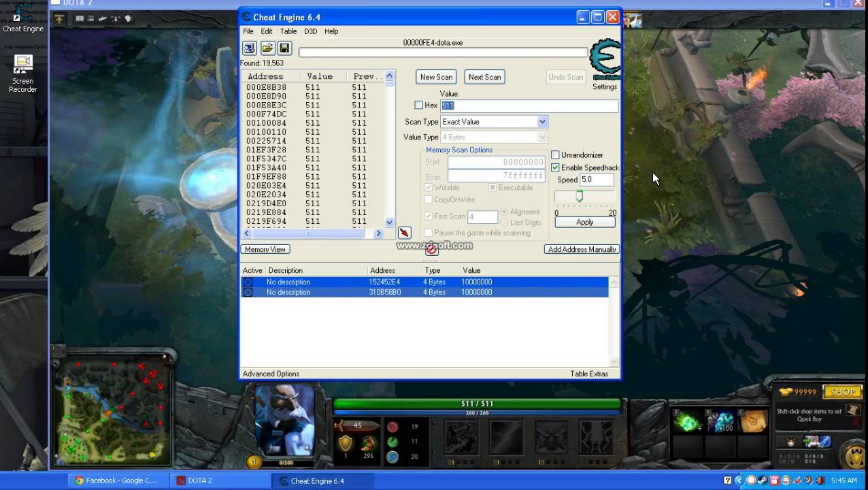The image size is (868, 490).
Task: Open Memory View
Action: 265,250
